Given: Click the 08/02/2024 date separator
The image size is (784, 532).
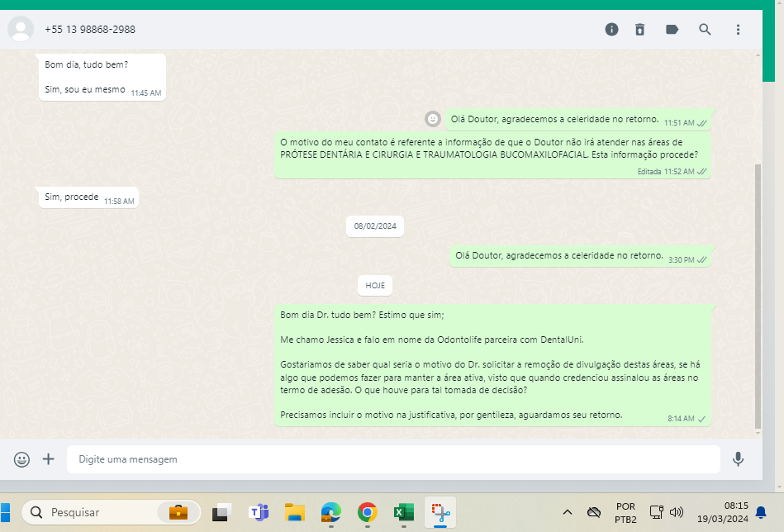Looking at the screenshot, I should [375, 226].
